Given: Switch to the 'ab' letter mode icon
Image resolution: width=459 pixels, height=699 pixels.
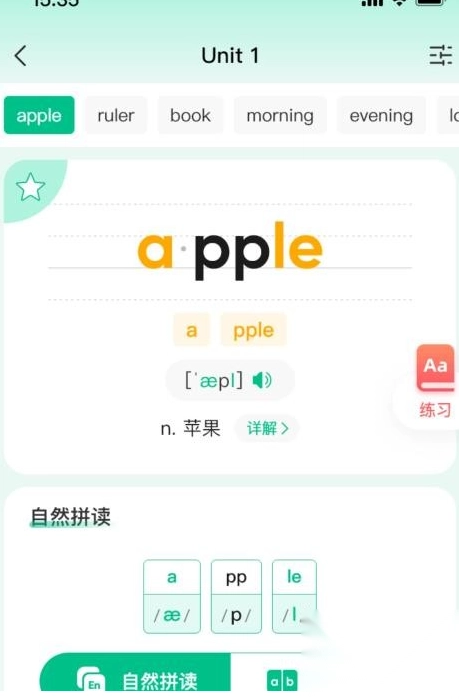Looking at the screenshot, I should point(282,680).
